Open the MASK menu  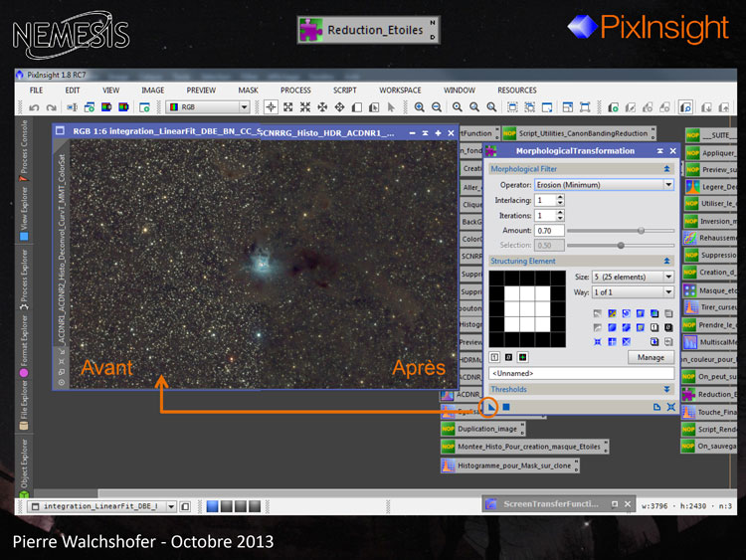(x=248, y=90)
